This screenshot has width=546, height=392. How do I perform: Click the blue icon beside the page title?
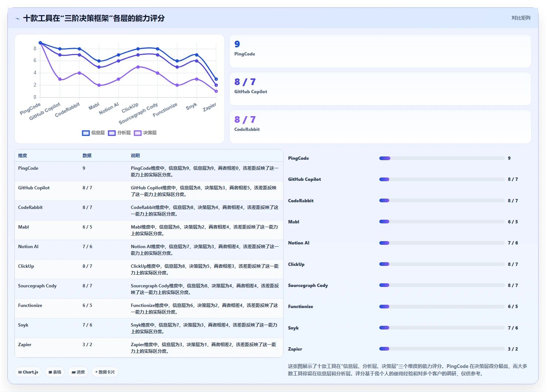click(x=17, y=18)
